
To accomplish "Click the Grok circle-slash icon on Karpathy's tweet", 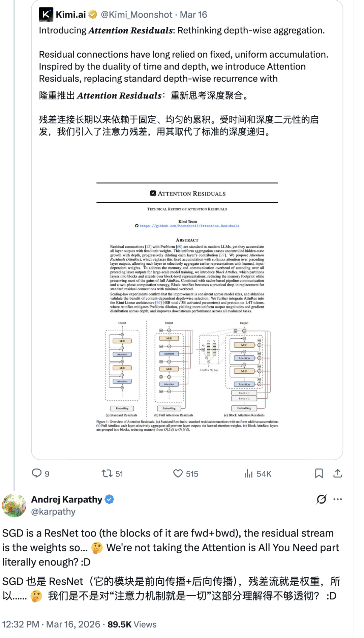I will click(322, 499).
